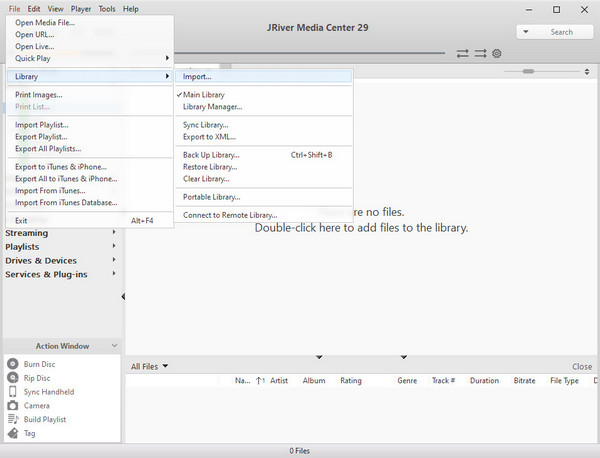The height and width of the screenshot is (458, 600).
Task: Choose Print Images... entry
Action: click(90, 95)
